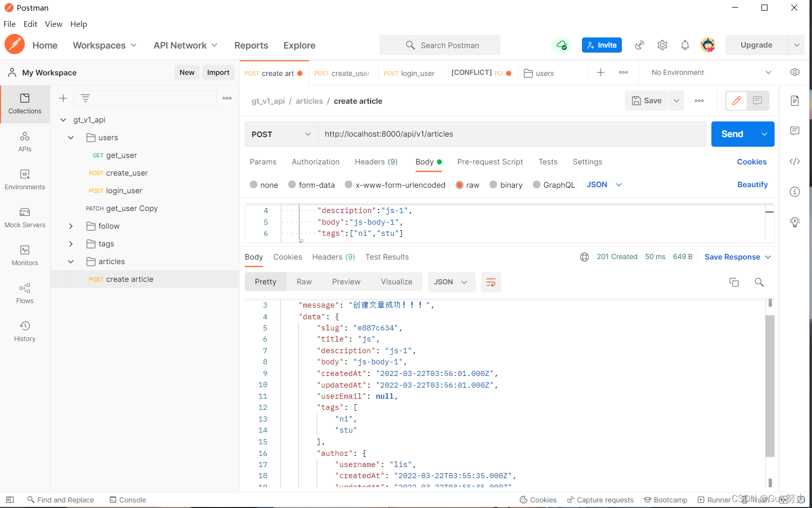The image size is (812, 508).
Task: Toggle response line wrapping icon
Action: click(490, 282)
